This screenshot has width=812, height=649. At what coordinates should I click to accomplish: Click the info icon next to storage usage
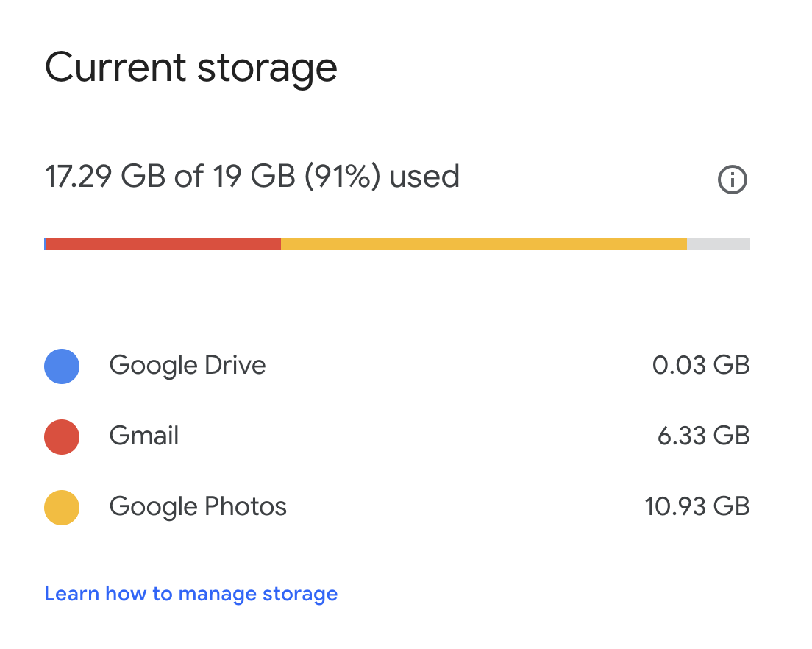(733, 180)
